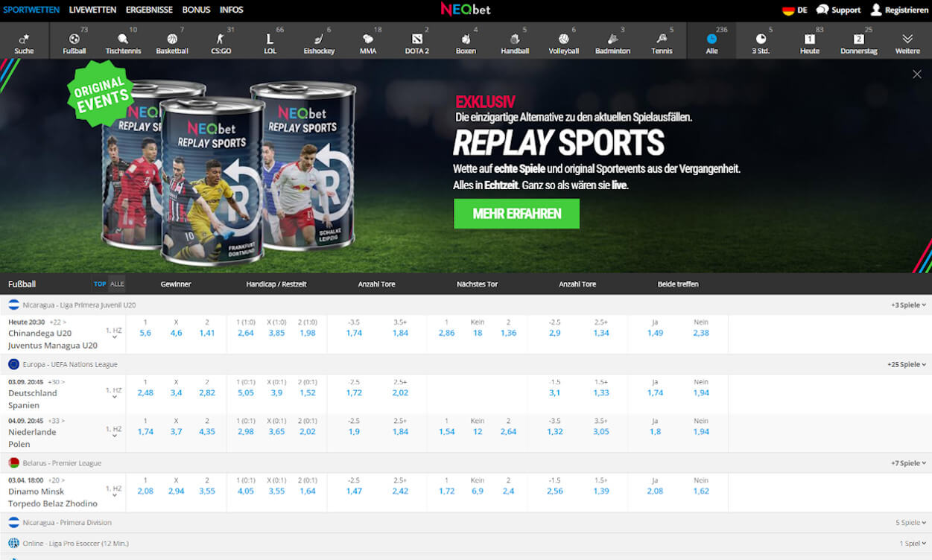This screenshot has height=560, width=932.
Task: Open Niederlande Polen +33 more markets
Action: (57, 421)
